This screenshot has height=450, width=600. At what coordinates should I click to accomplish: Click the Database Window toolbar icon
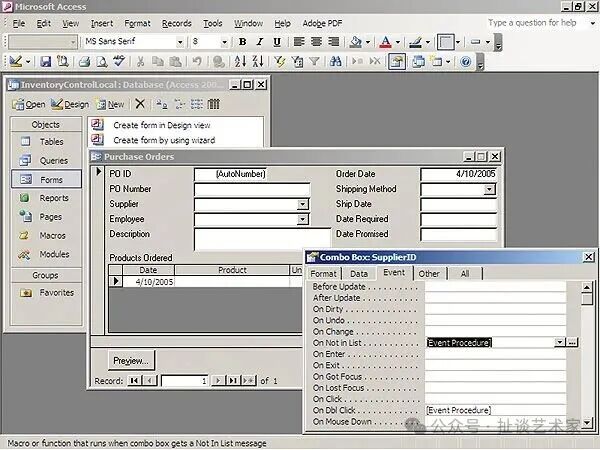418,62
